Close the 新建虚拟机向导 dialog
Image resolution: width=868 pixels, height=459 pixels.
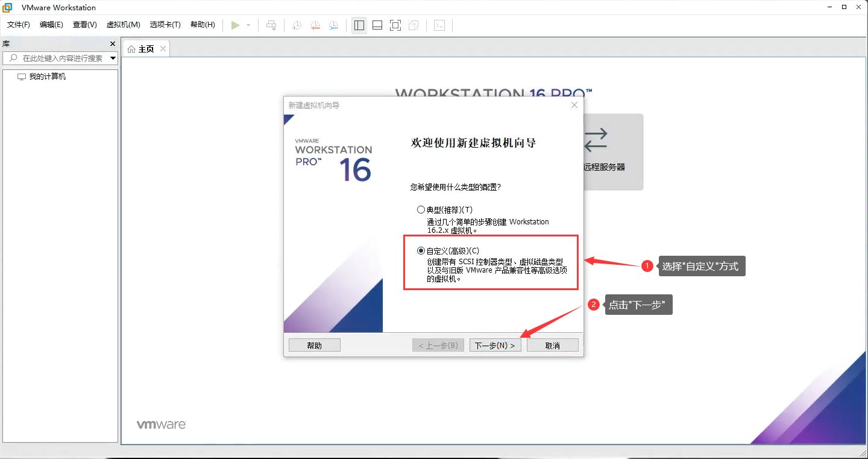click(574, 105)
